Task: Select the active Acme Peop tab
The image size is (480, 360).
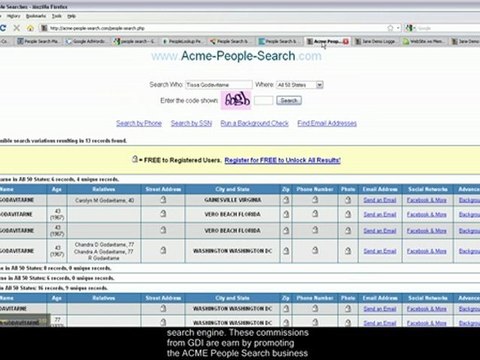Action: [x=327, y=41]
